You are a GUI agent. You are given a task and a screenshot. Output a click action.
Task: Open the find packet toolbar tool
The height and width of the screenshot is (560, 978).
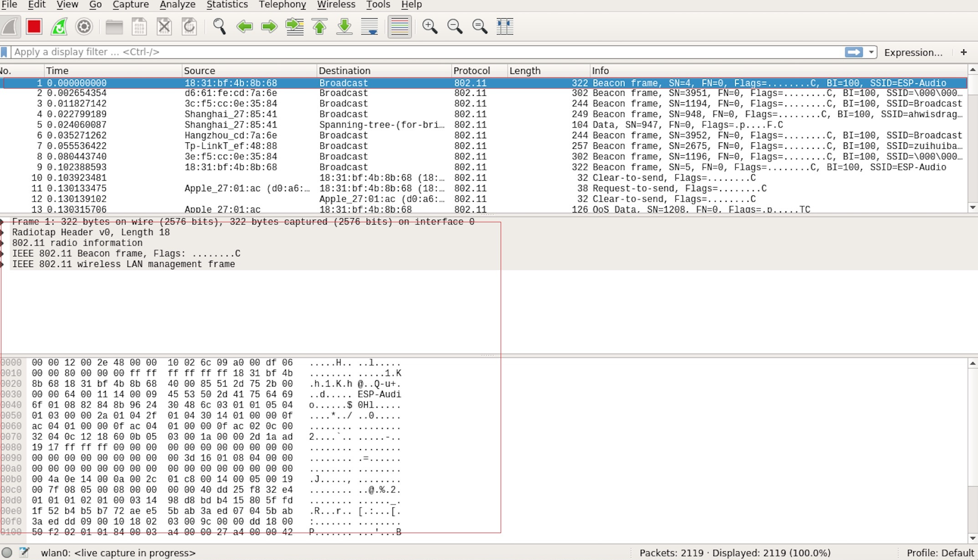219,26
